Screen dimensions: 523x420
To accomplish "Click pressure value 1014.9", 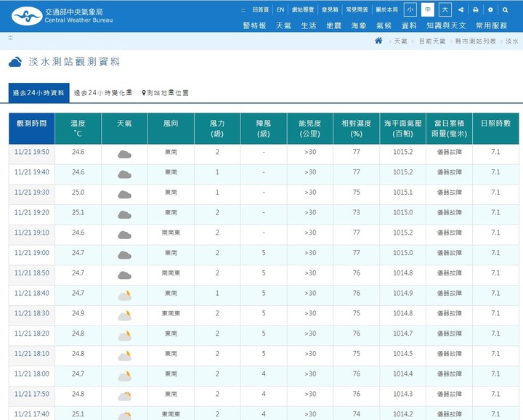I will coord(402,293).
